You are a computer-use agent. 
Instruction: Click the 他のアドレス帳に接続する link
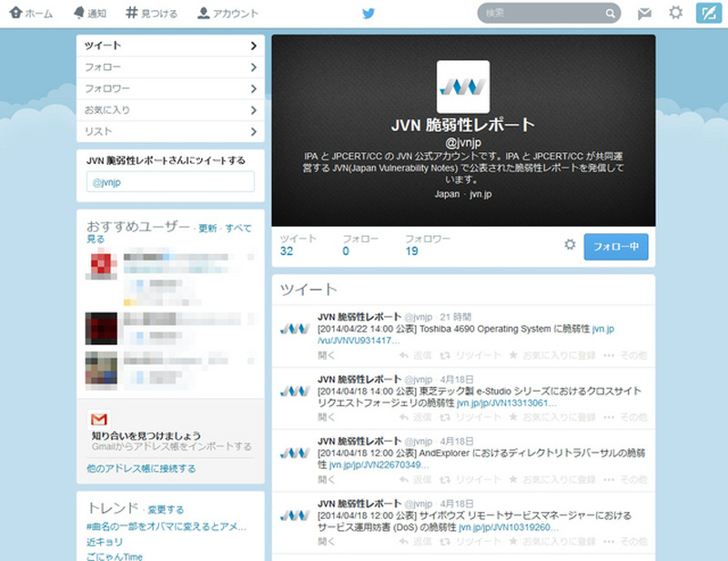coord(141,468)
